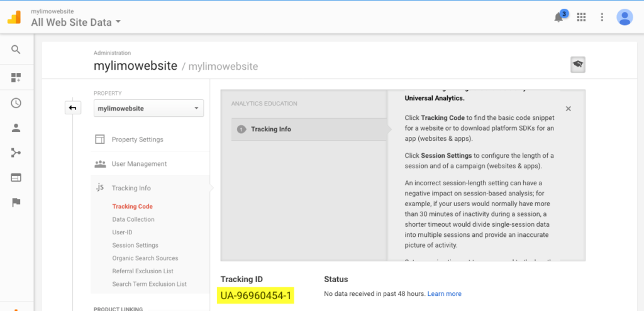The height and width of the screenshot is (311, 644).
Task: Select Session Settings
Action: pos(135,246)
